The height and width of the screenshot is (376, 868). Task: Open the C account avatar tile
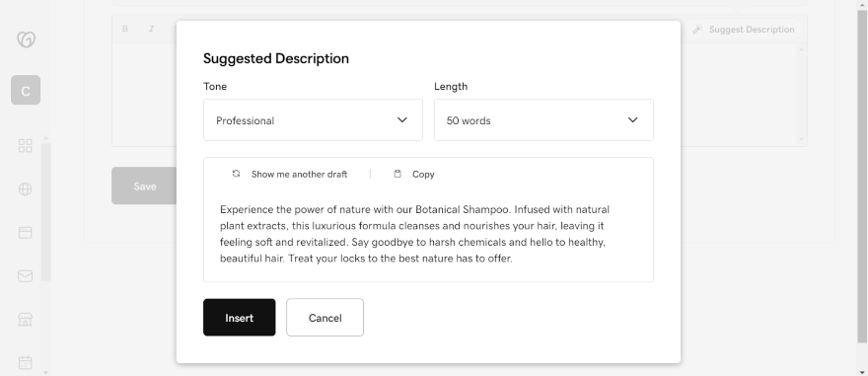click(26, 90)
